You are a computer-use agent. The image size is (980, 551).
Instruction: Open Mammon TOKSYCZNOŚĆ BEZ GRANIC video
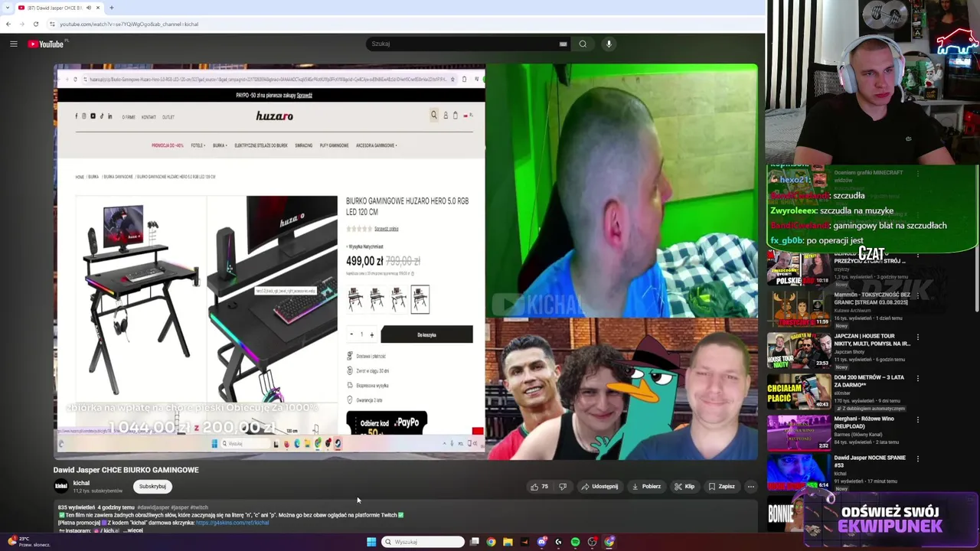point(872,298)
